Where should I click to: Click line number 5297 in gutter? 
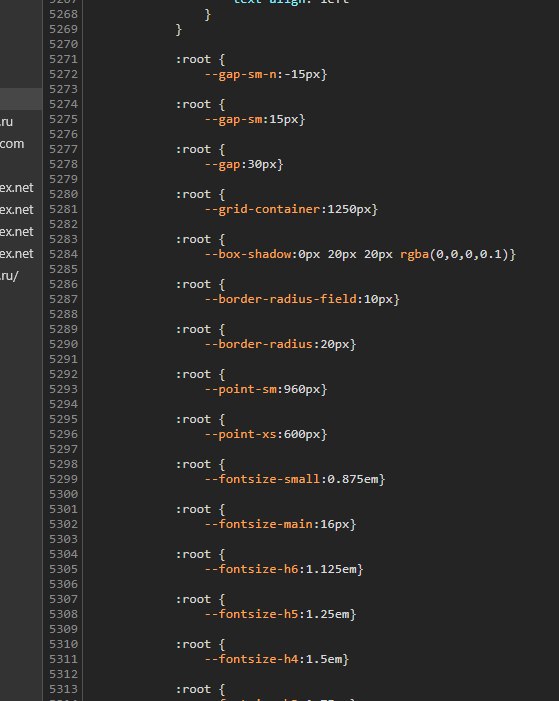(x=64, y=449)
